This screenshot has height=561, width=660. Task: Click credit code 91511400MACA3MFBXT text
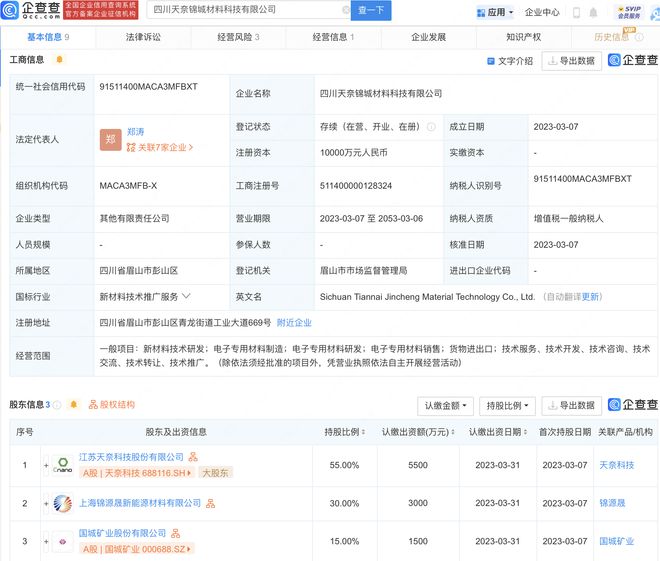(x=149, y=87)
